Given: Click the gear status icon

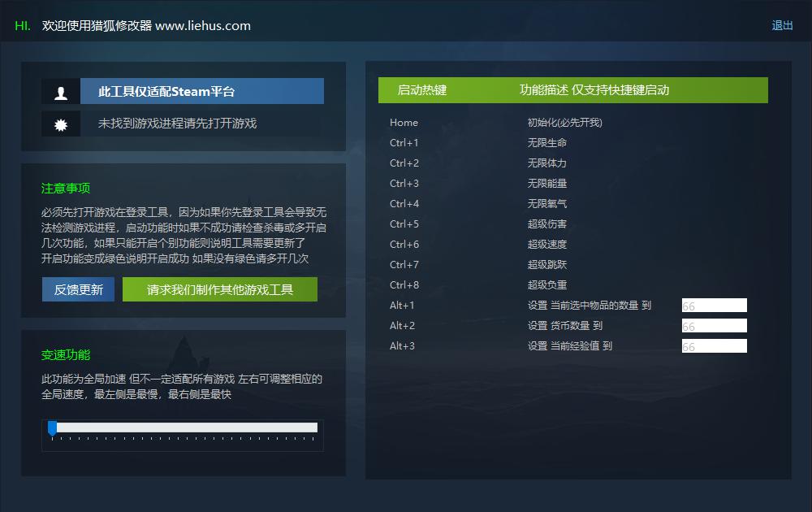Looking at the screenshot, I should tap(61, 124).
